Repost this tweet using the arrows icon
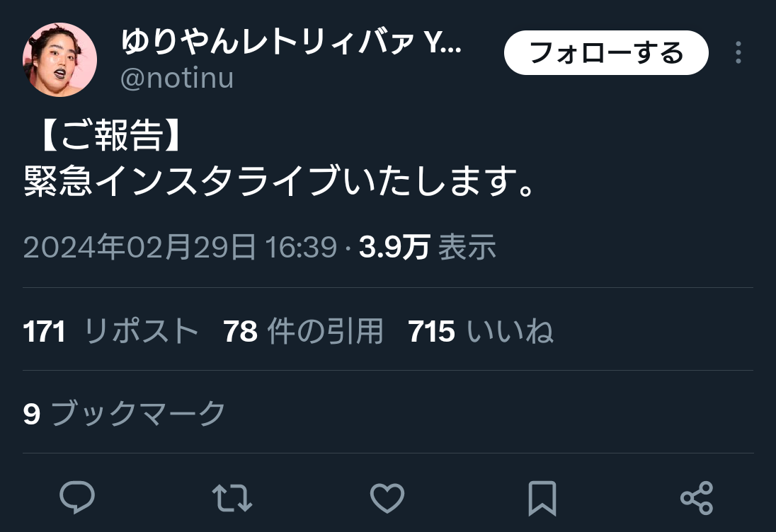 click(232, 497)
